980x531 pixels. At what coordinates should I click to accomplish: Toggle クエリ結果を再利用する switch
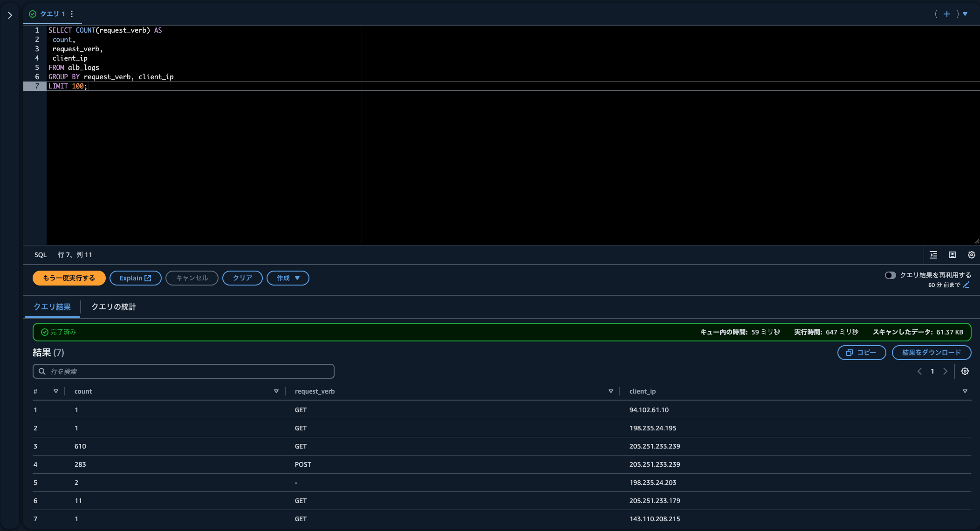click(890, 275)
